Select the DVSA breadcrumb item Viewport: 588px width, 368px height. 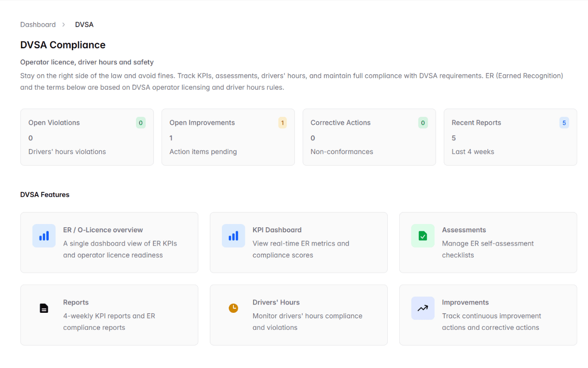(x=84, y=24)
